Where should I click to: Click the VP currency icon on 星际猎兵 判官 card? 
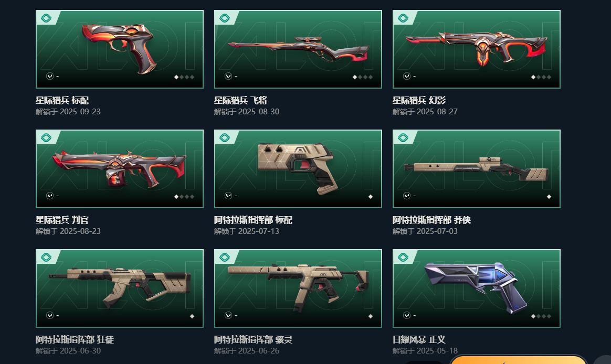pyautogui.click(x=50, y=196)
